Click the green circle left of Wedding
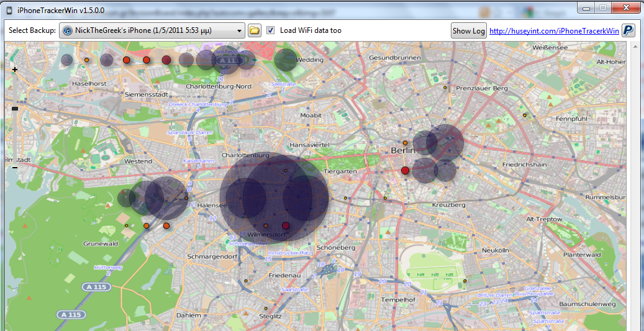This screenshot has width=644, height=331. [x=286, y=60]
